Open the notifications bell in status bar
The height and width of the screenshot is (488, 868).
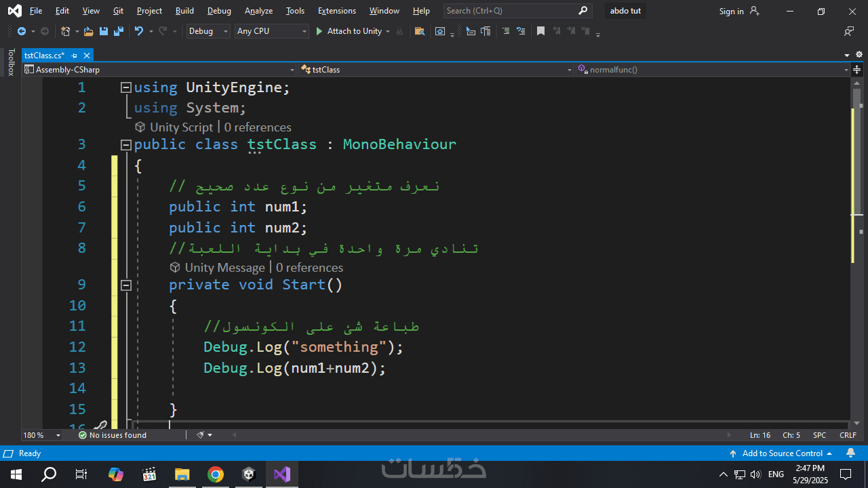[850, 453]
